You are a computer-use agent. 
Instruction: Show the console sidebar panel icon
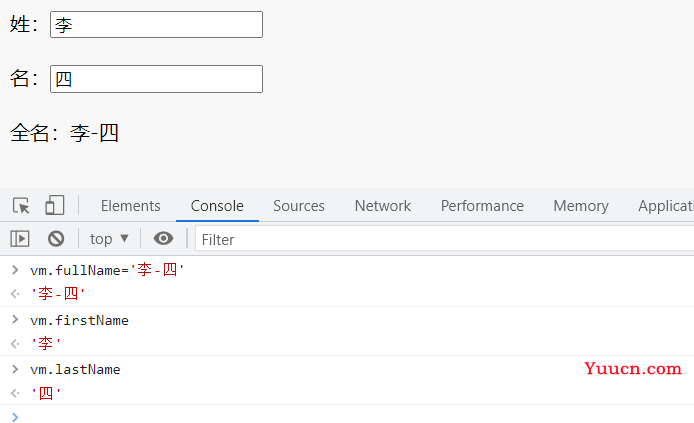pyautogui.click(x=20, y=239)
